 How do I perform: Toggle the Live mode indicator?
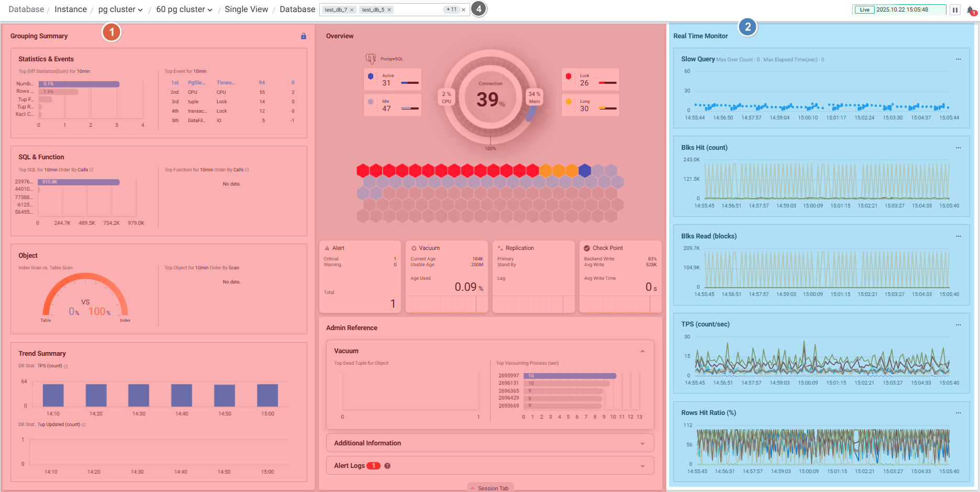pos(864,10)
